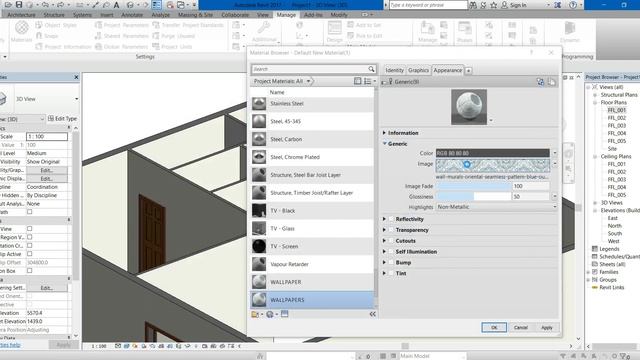This screenshot has height=360, width=640.
Task: Enable the Reflectivity checkbox
Action: point(391,219)
